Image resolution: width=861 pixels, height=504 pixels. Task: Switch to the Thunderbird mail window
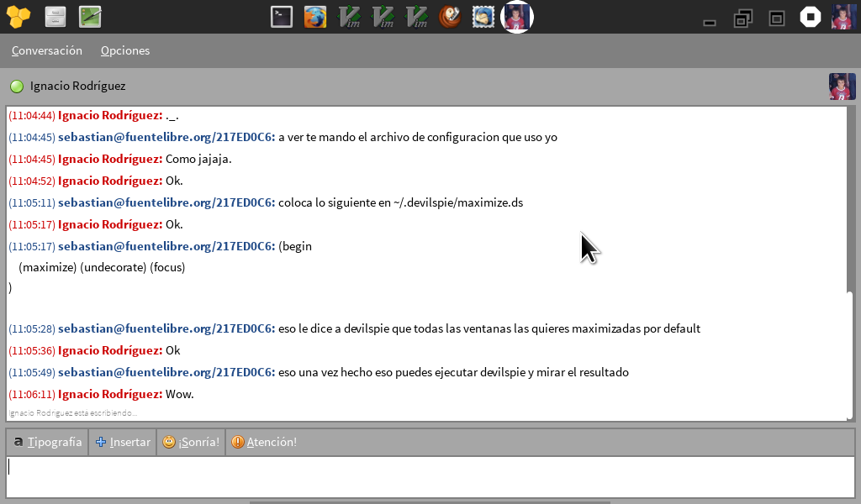pos(483,17)
